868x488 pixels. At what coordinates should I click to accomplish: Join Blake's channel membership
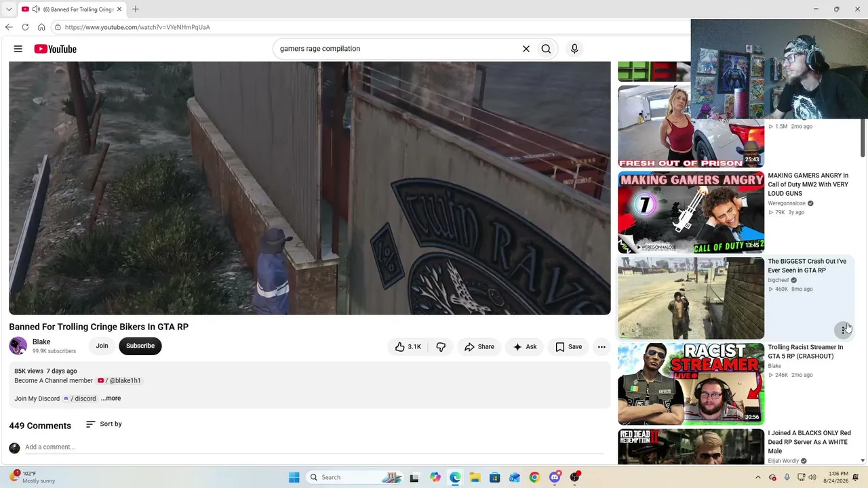tap(102, 346)
